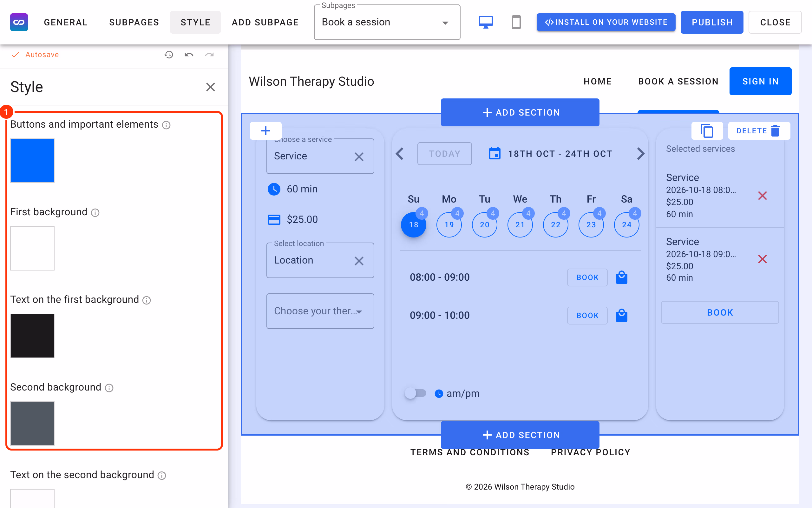Select Sunday 18 in the calendar
This screenshot has height=508, width=812.
(x=413, y=224)
